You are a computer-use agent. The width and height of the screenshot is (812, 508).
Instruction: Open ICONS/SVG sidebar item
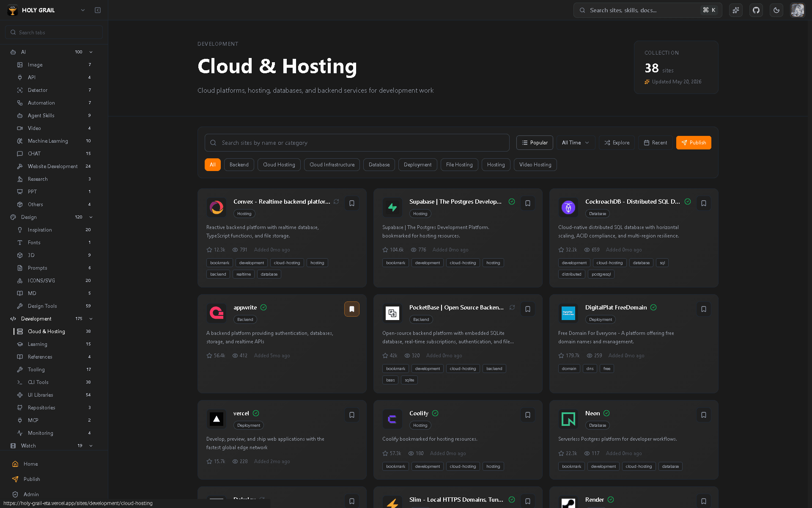[x=54, y=281]
